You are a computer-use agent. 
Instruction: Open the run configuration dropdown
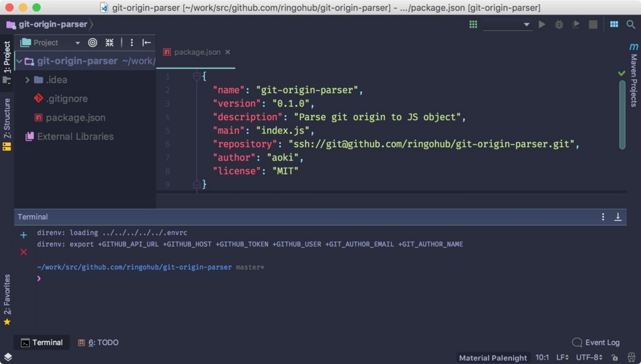pyautogui.click(x=507, y=24)
